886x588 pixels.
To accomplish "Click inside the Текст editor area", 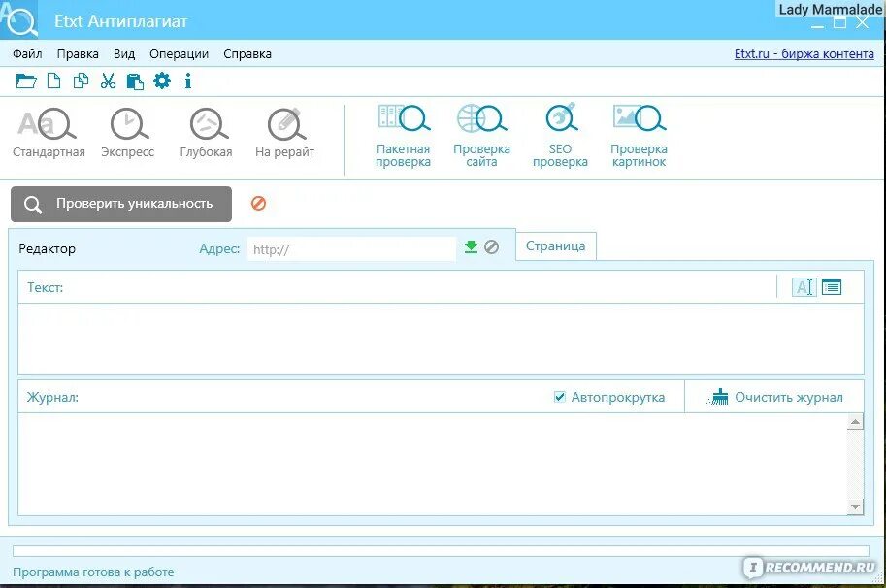I will click(x=441, y=339).
